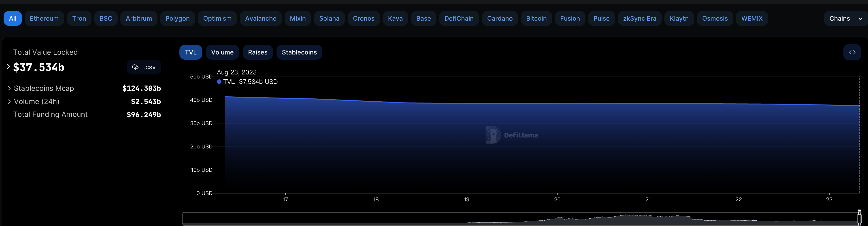Click the TVL legend dot in tooltip
This screenshot has height=226, width=868.
219,82
